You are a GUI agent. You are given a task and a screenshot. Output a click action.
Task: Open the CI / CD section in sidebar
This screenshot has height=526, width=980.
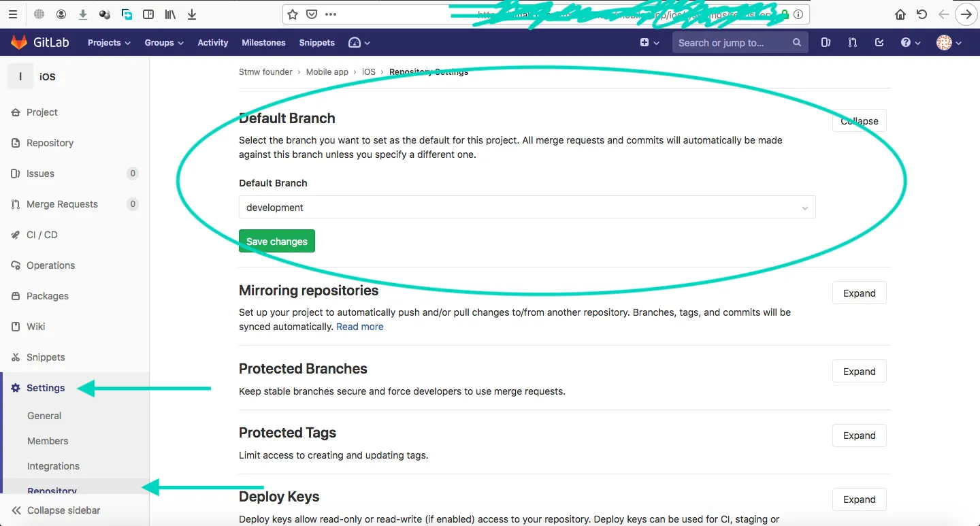pos(42,234)
